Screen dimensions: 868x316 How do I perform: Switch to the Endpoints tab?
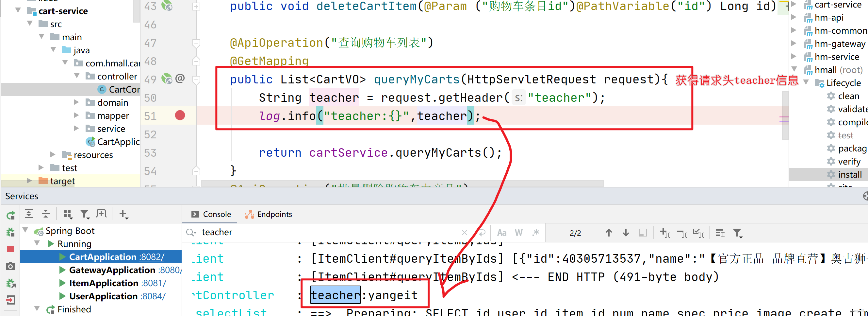click(x=269, y=214)
